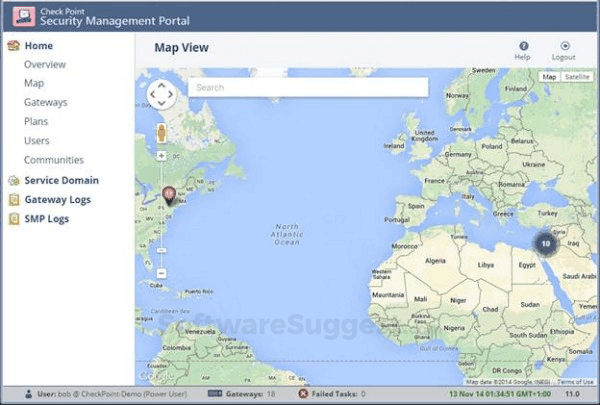Click the date and time in status bar
600x405 pixels.
(x=500, y=394)
